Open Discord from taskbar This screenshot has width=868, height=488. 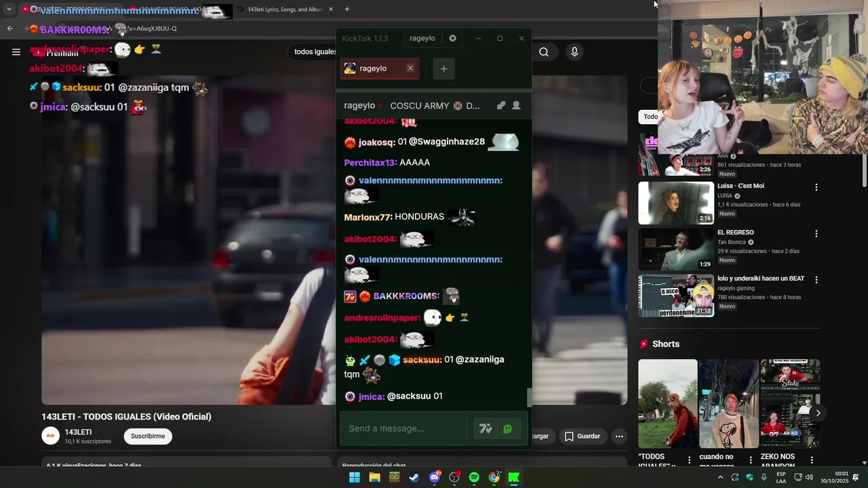click(435, 477)
